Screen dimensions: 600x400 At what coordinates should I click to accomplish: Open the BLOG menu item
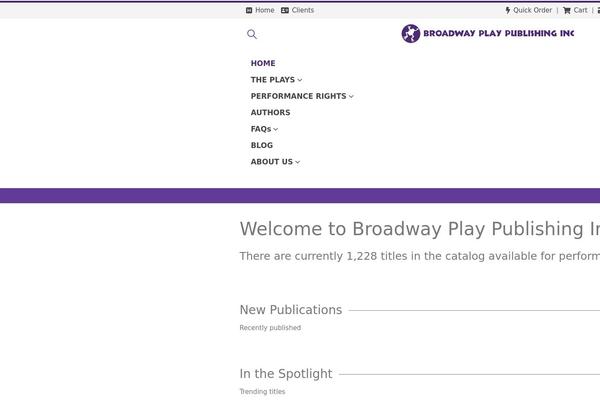pos(262,145)
